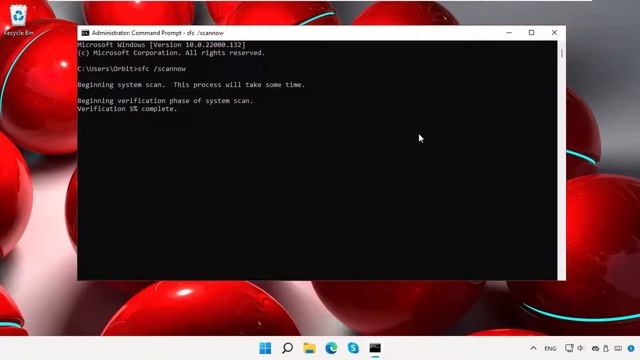Click the Command Prompt vertical scrollbar thumb
Screen dimensions: 640x360
(562, 53)
